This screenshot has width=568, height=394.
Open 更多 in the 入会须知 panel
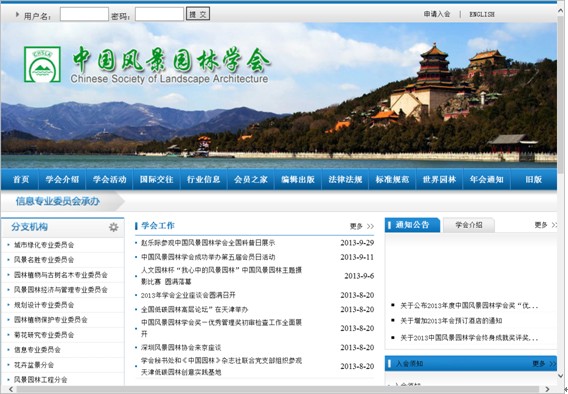pos(544,363)
